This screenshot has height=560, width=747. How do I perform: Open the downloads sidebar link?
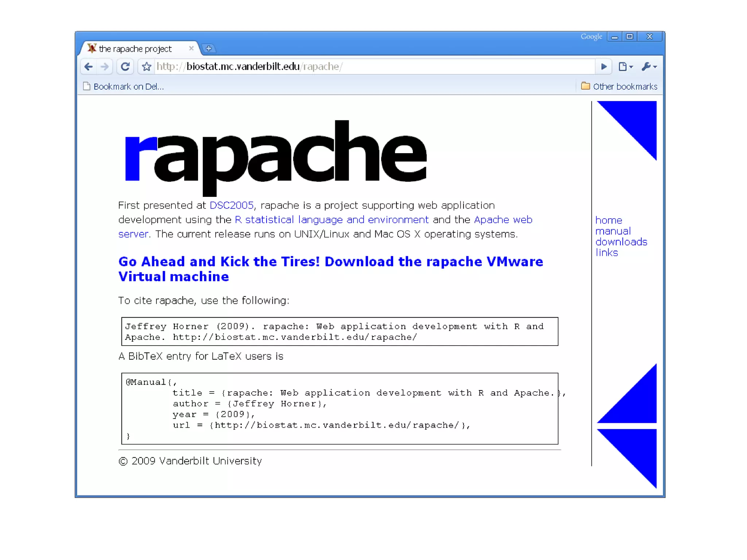click(621, 242)
